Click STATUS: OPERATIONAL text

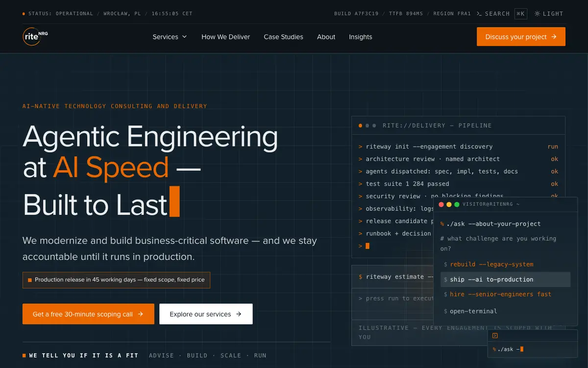pos(61,14)
